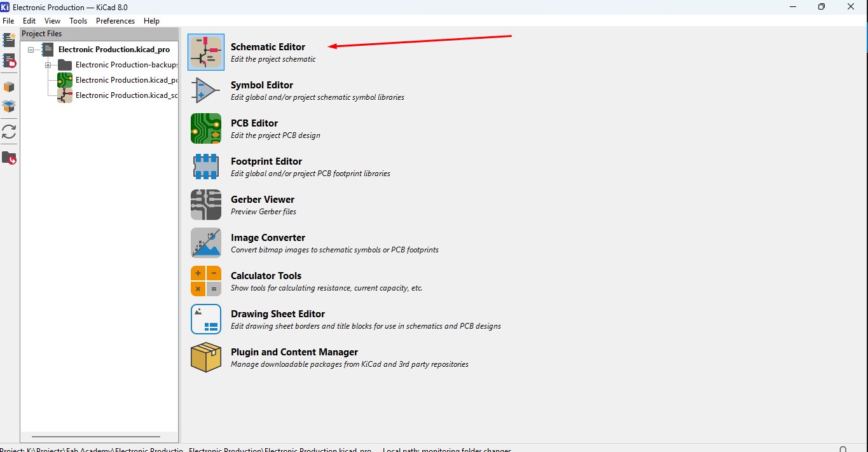Refresh the project tree with circular arrows icon
The image size is (868, 452).
(9, 132)
